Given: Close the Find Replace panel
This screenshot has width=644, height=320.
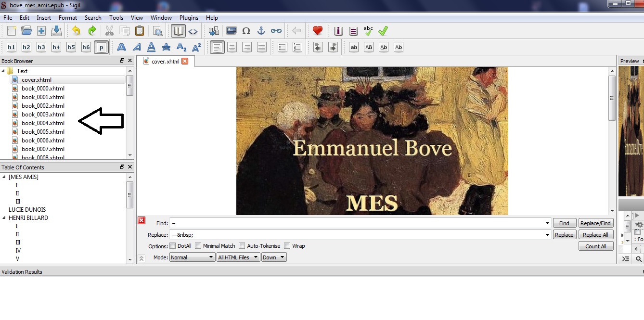Looking at the screenshot, I should point(142,220).
